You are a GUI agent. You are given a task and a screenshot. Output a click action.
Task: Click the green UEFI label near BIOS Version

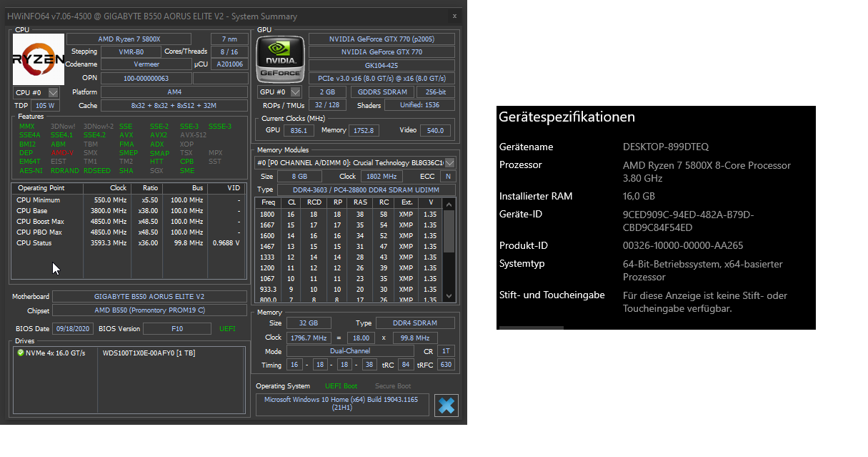pyautogui.click(x=227, y=329)
